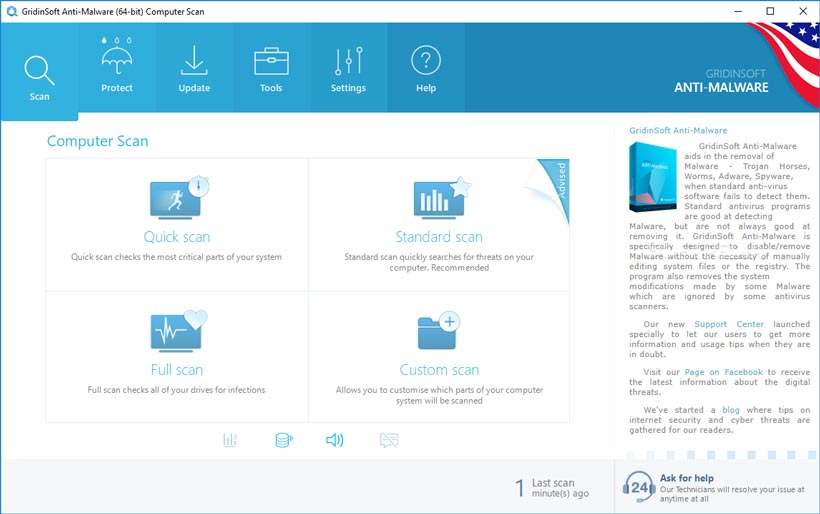Open the Scan tab
The height and width of the screenshot is (514, 820).
click(39, 72)
